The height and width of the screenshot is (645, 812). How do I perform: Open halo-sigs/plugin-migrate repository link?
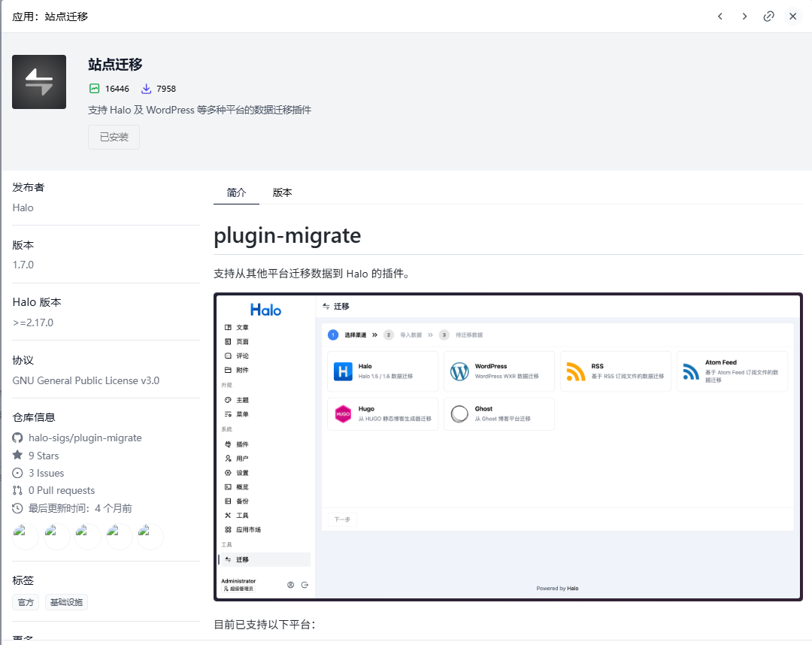point(85,438)
